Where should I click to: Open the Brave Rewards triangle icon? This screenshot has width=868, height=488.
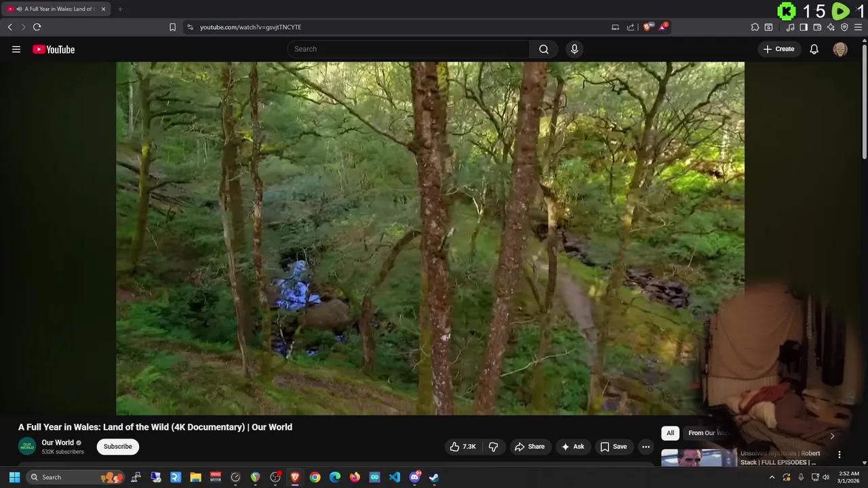pos(663,27)
